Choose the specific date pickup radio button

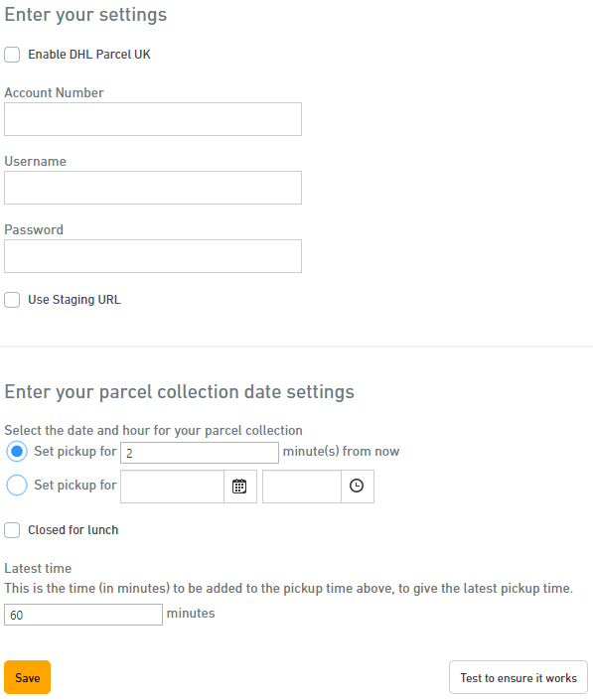pos(17,485)
